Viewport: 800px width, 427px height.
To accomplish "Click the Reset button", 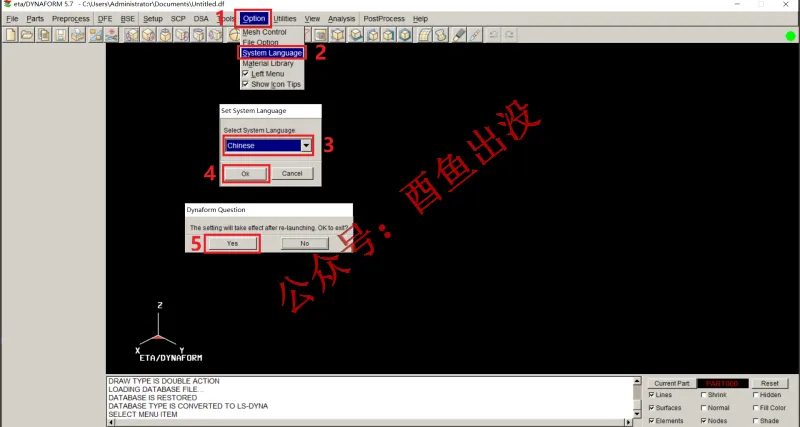I will tap(770, 384).
